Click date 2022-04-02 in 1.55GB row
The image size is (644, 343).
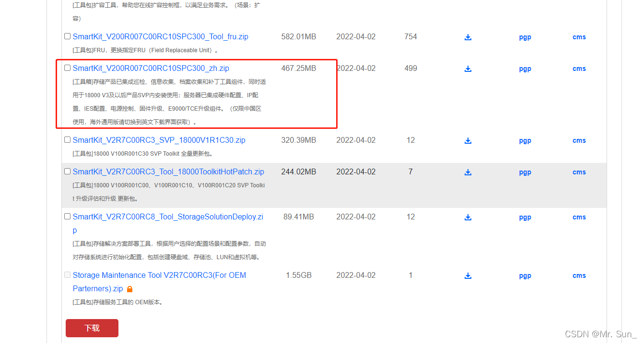tap(356, 275)
